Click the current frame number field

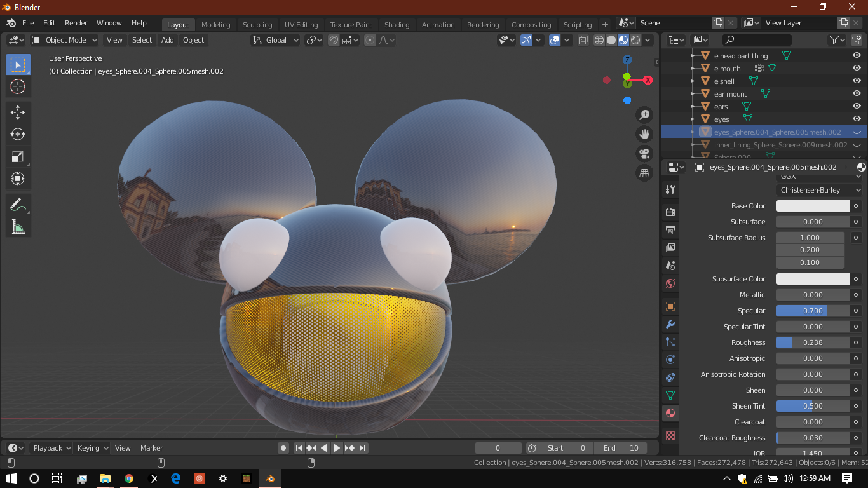tap(498, 448)
